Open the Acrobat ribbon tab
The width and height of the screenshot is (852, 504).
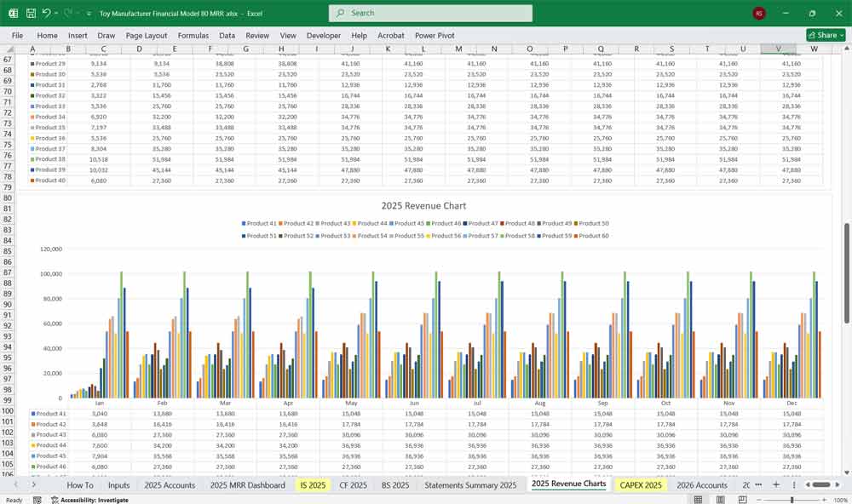coord(391,35)
